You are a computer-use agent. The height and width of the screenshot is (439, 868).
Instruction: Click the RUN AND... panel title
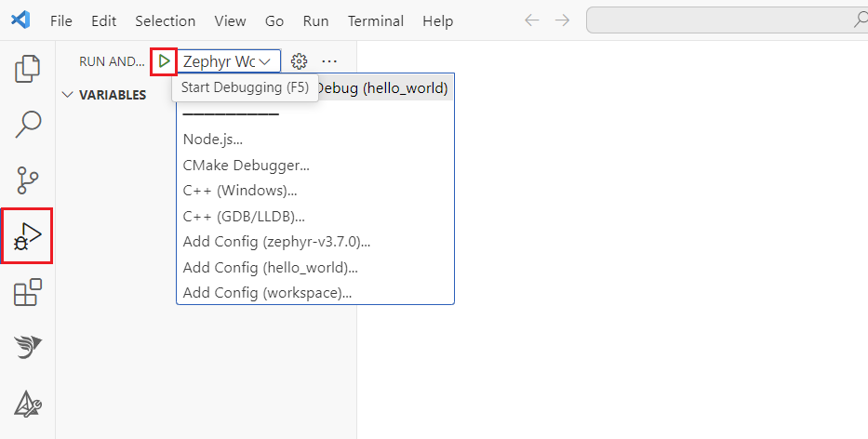point(112,61)
